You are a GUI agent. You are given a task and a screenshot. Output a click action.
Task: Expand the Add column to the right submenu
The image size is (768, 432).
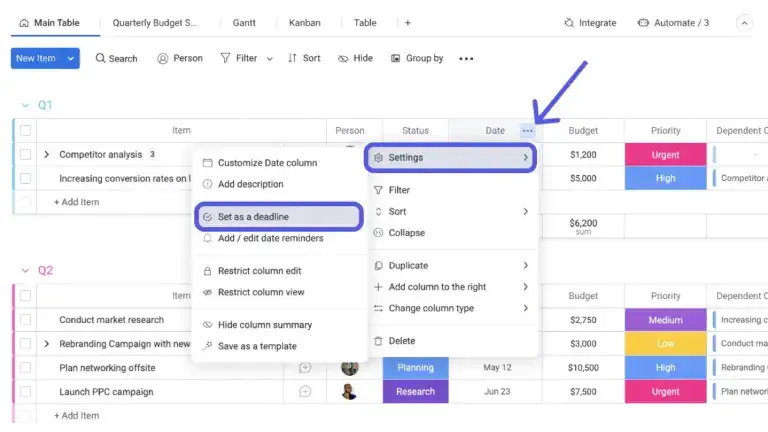[x=525, y=287]
